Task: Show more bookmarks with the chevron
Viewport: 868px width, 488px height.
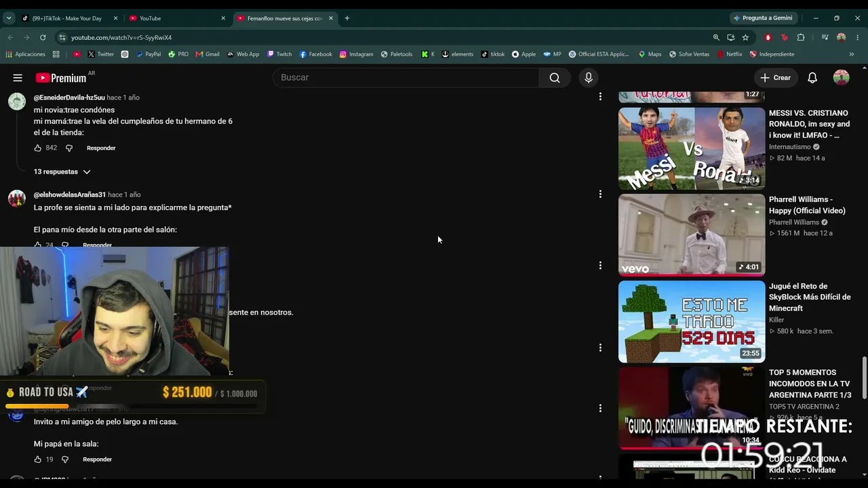Action: pos(852,54)
